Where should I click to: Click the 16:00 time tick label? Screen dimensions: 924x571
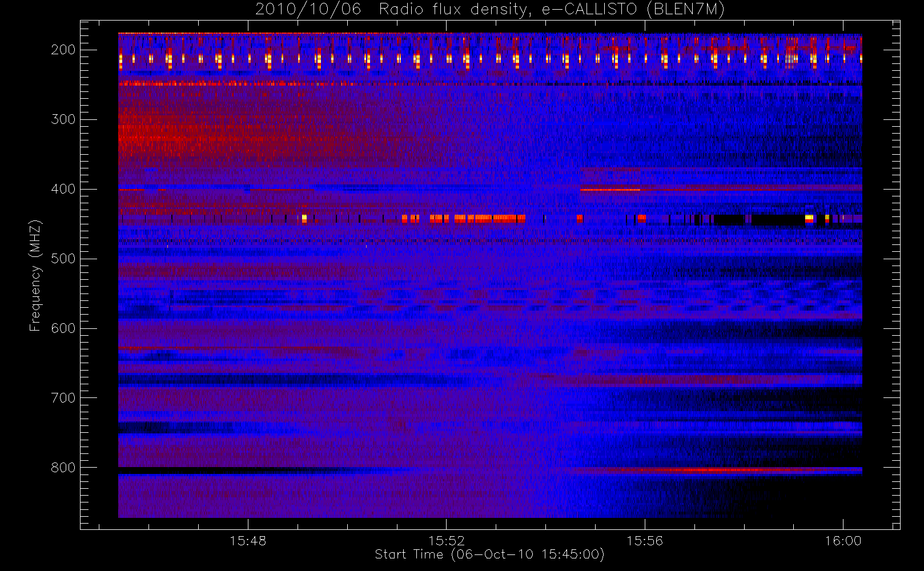(843, 541)
